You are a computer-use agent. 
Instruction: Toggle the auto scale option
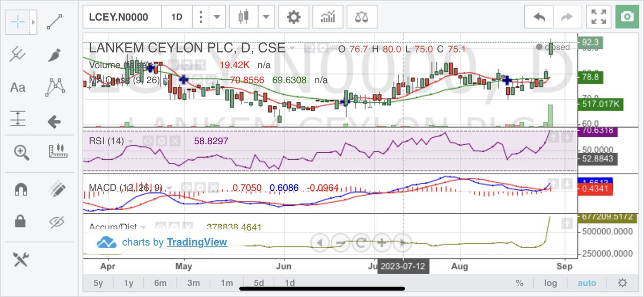click(587, 283)
